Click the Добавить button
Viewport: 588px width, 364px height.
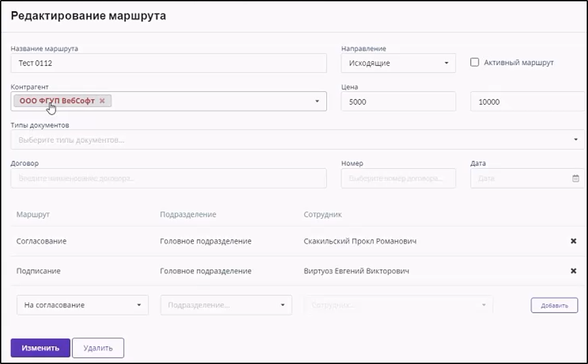(554, 305)
